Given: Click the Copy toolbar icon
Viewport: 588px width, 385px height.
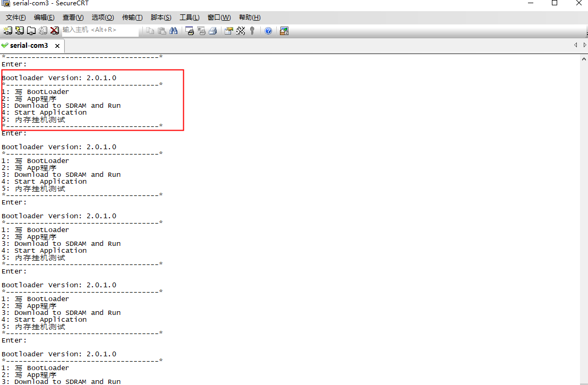Looking at the screenshot, I should 150,31.
